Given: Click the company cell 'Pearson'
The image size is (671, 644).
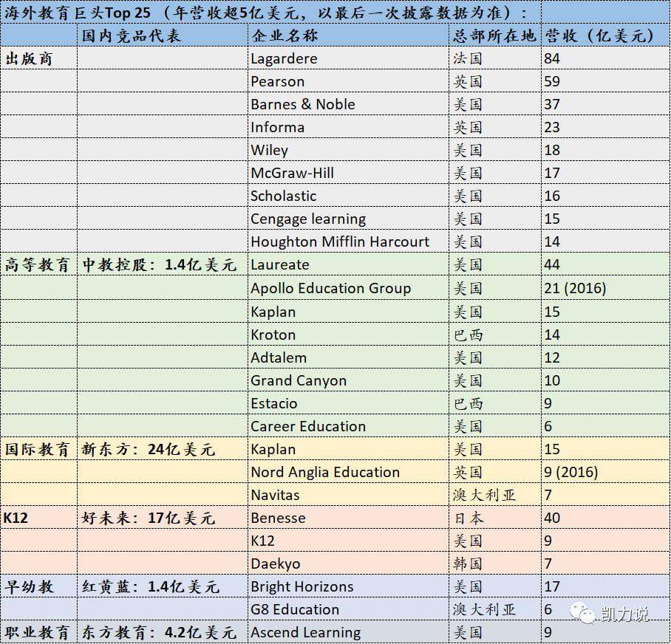Looking at the screenshot, I should (x=348, y=81).
